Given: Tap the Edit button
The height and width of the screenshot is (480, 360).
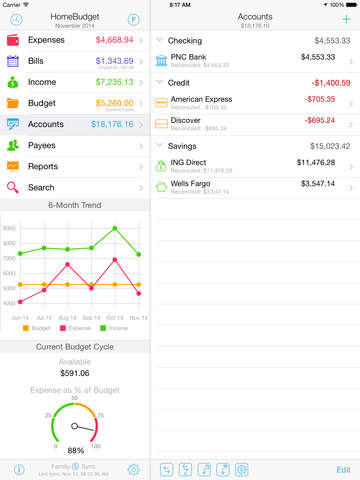Looking at the screenshot, I should [x=343, y=470].
